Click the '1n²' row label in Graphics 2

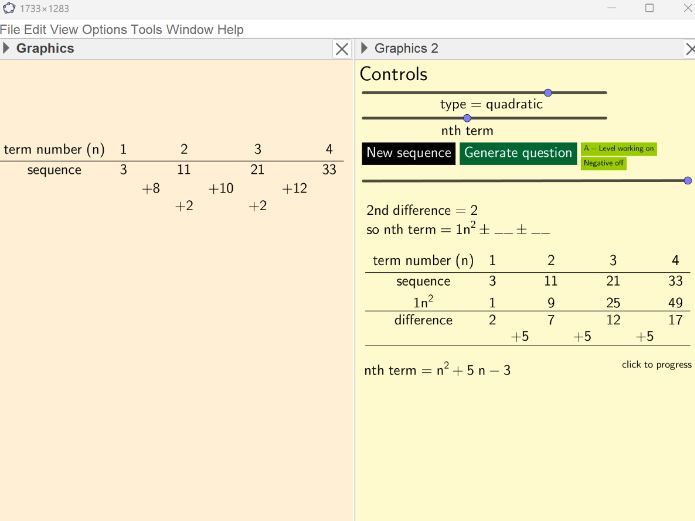(x=423, y=302)
